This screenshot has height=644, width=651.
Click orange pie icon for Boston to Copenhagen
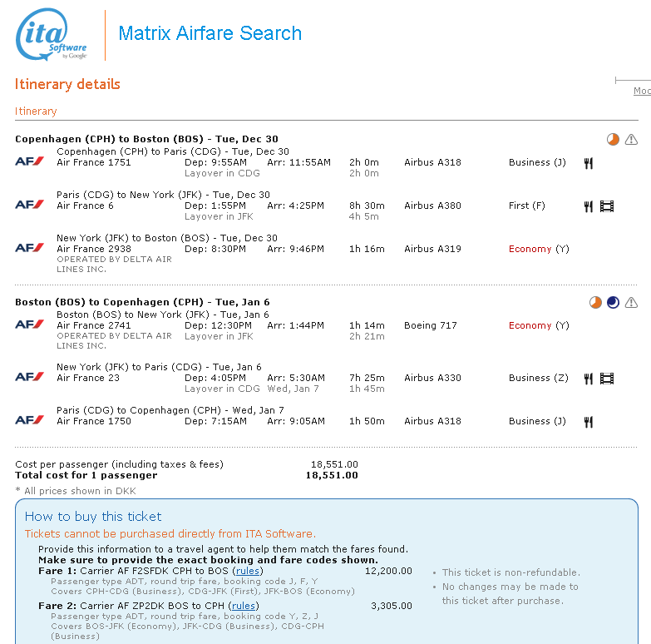[x=595, y=303]
